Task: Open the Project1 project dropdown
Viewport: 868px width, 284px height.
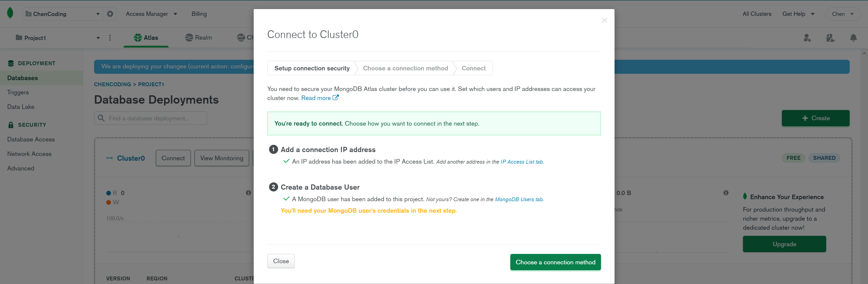Action: [x=58, y=38]
